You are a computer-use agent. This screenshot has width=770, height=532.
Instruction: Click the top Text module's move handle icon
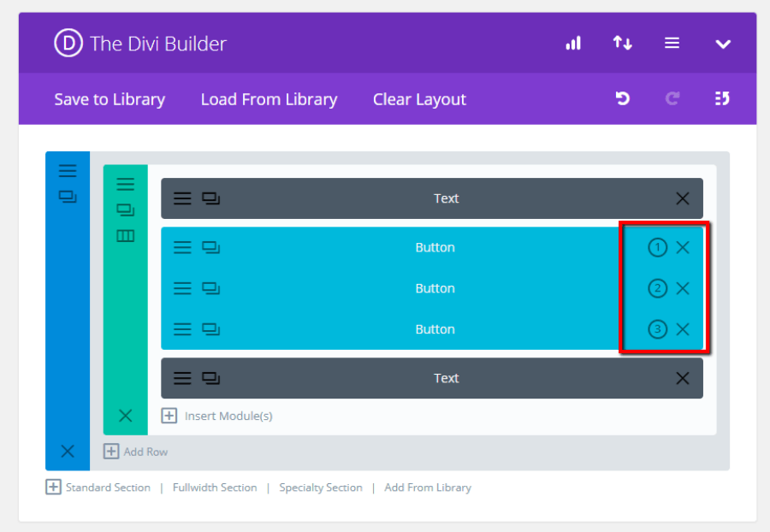tap(182, 198)
